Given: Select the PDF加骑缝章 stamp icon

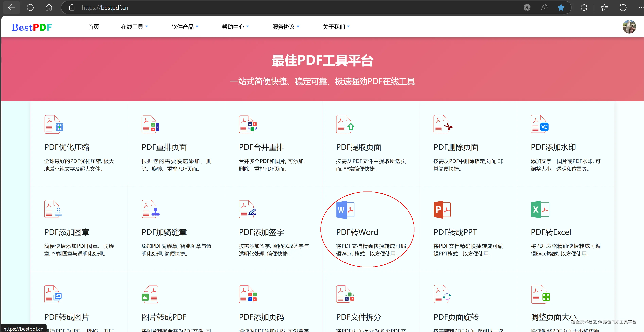Looking at the screenshot, I should click(x=151, y=209).
